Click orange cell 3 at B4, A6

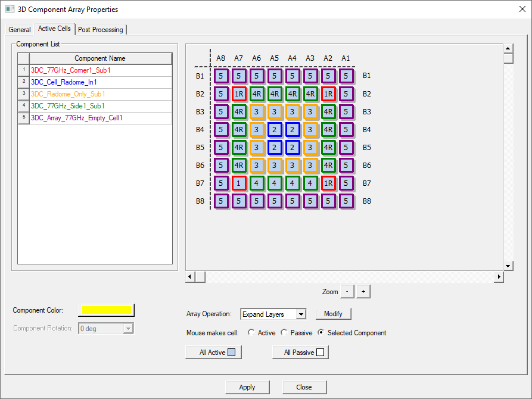(x=257, y=130)
